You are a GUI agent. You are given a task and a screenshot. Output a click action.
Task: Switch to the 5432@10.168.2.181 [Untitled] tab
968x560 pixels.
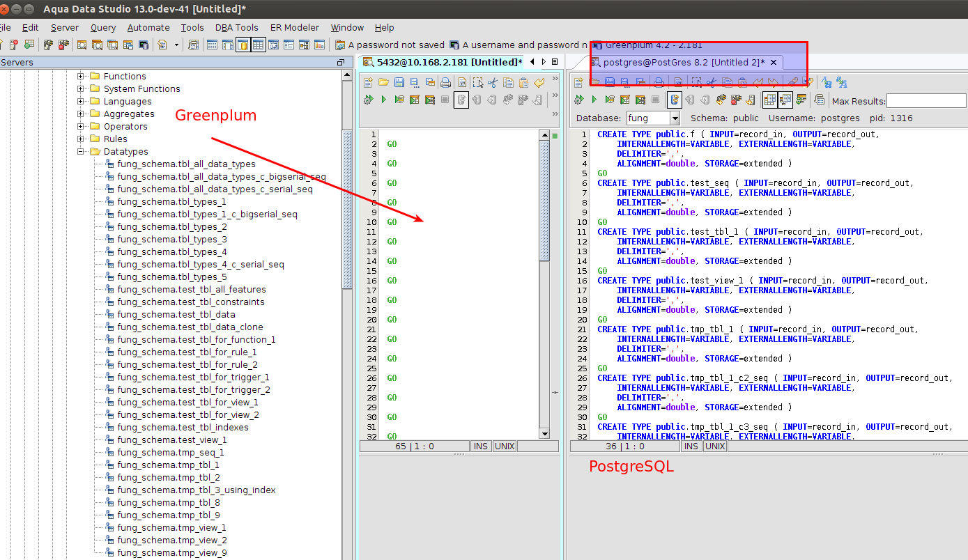coord(443,62)
